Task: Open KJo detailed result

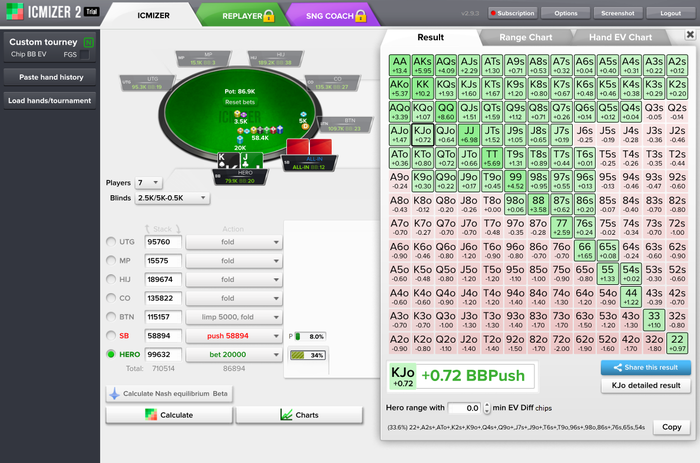Action: (x=646, y=385)
